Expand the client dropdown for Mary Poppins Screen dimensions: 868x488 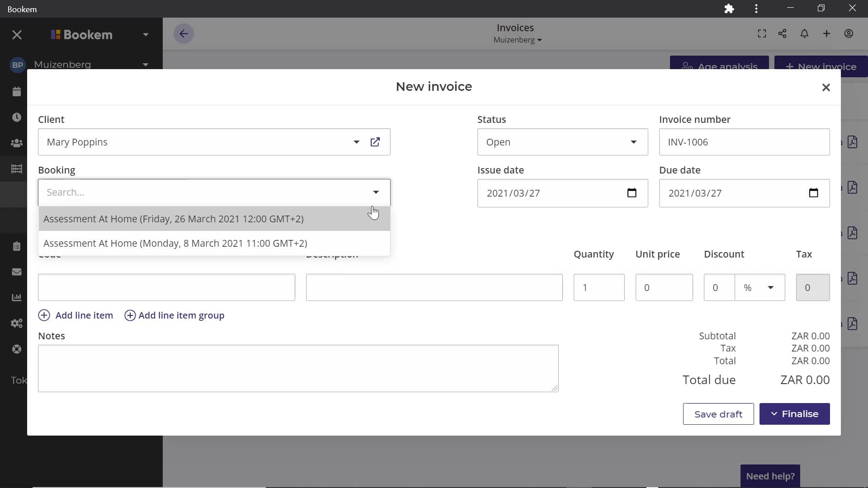(357, 142)
